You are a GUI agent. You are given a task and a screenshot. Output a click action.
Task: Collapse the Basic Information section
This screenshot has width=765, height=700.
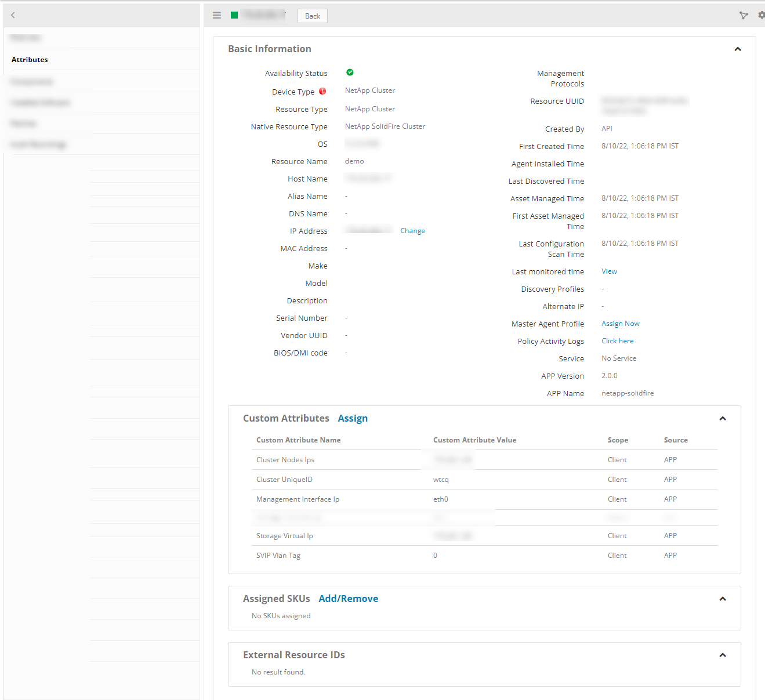(738, 49)
